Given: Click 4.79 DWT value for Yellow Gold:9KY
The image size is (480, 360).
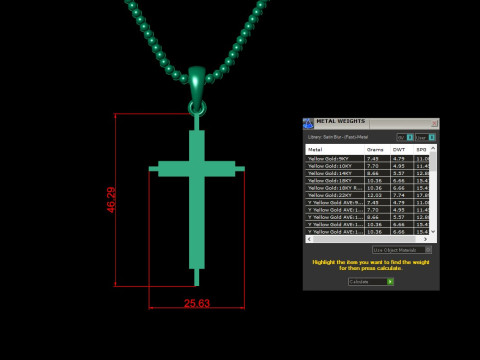Looking at the screenshot, I should (x=398, y=159).
